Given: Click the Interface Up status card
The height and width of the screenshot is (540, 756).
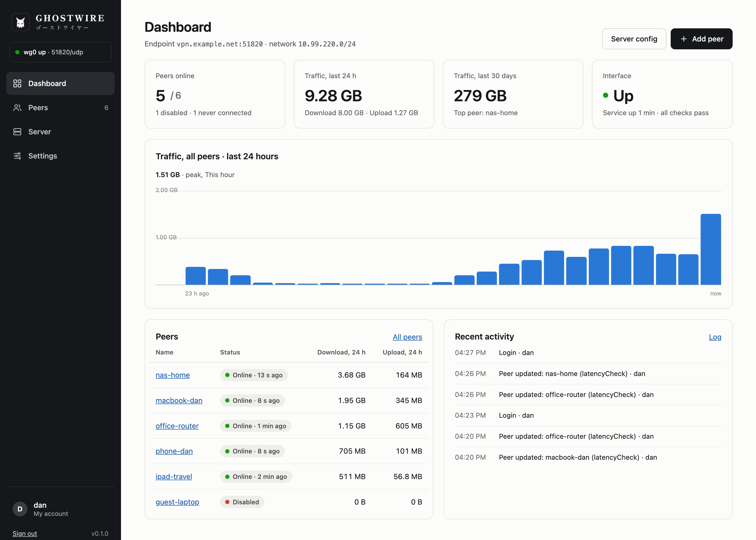Looking at the screenshot, I should (662, 94).
